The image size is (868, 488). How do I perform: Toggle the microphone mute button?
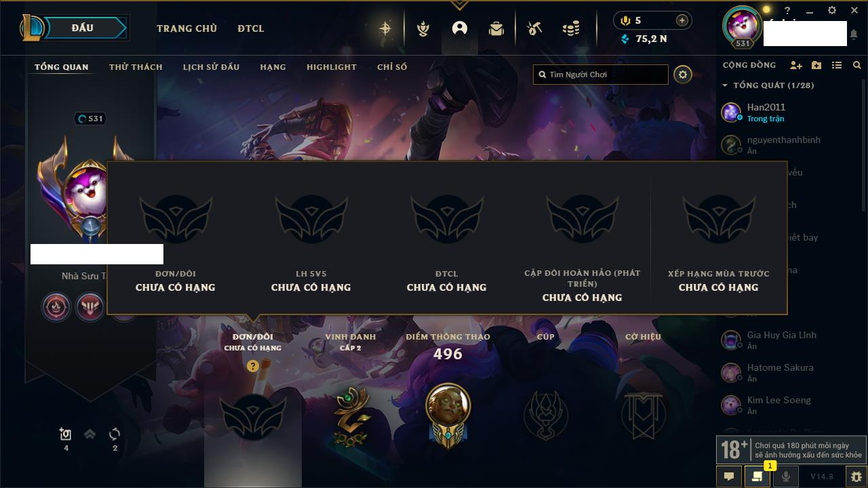pos(785,476)
